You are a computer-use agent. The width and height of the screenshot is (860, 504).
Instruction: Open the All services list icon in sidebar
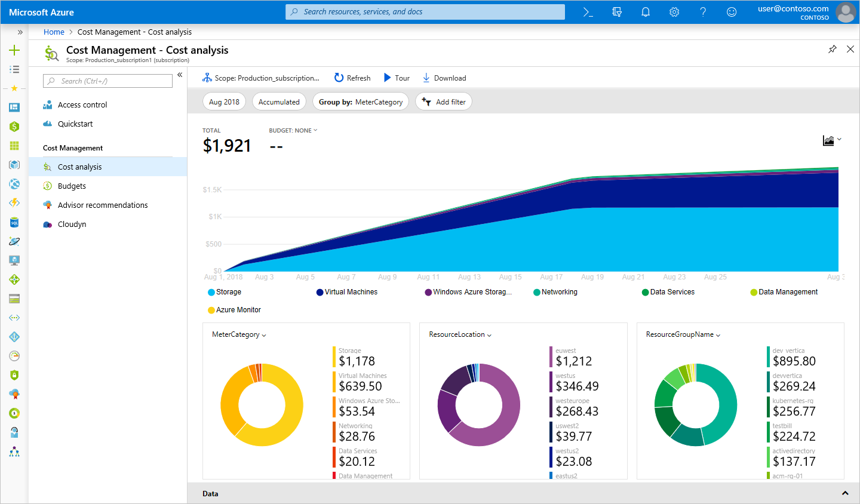coord(14,69)
